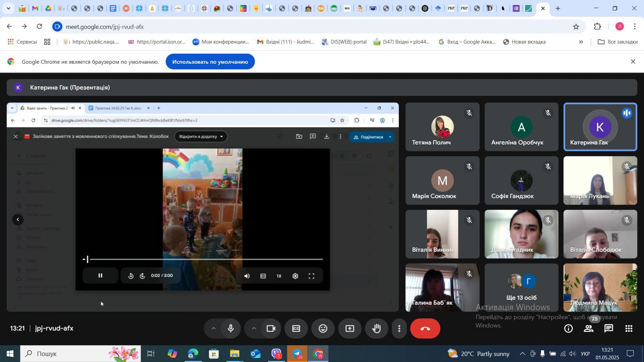This screenshot has height=362, width=644.
Task: Open the share screen option
Action: point(350,328)
